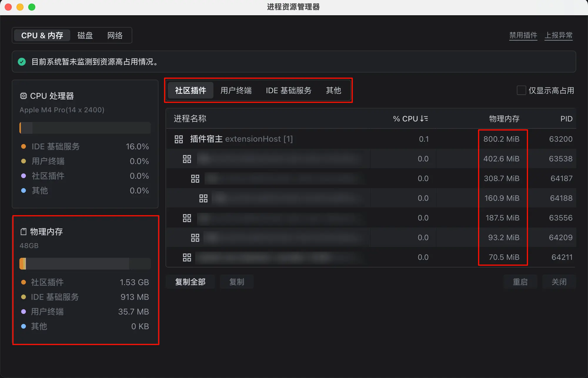Sort by the % CPU column header
This screenshot has height=378, width=588.
pos(410,118)
